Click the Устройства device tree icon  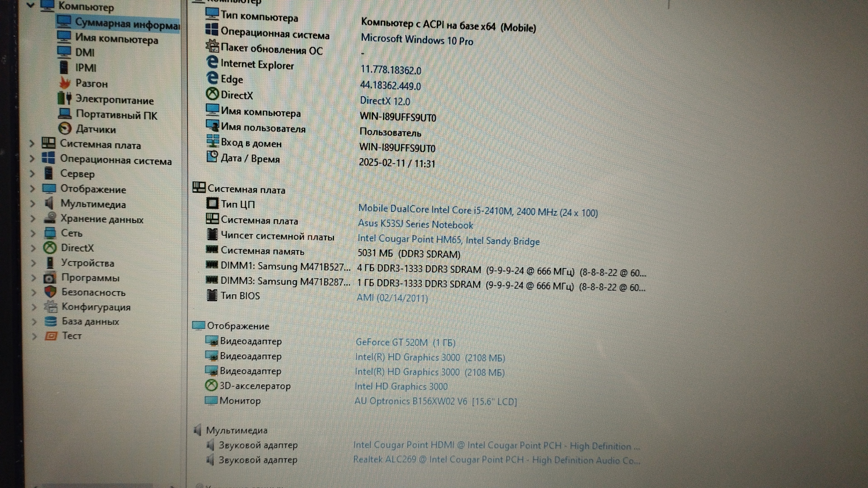50,262
